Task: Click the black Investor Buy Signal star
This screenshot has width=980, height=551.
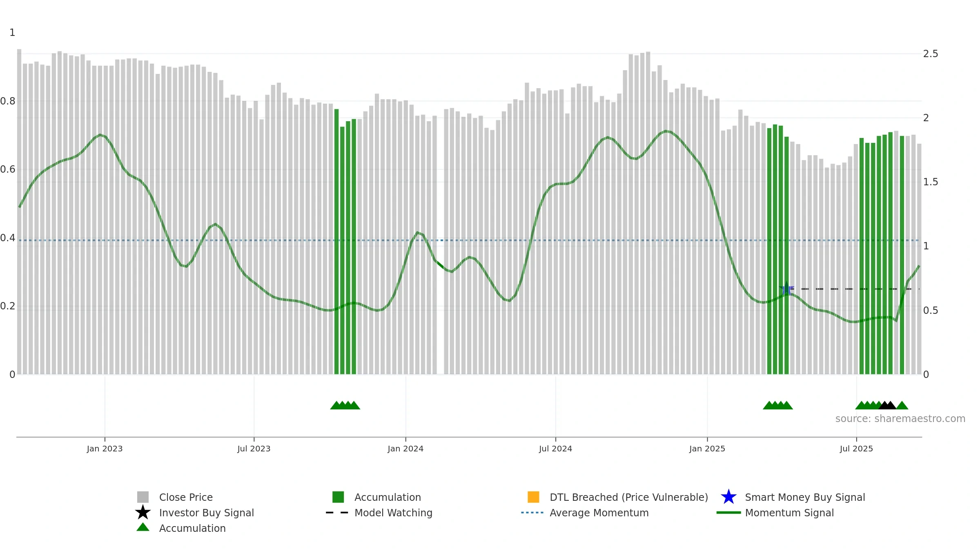Action: [143, 512]
